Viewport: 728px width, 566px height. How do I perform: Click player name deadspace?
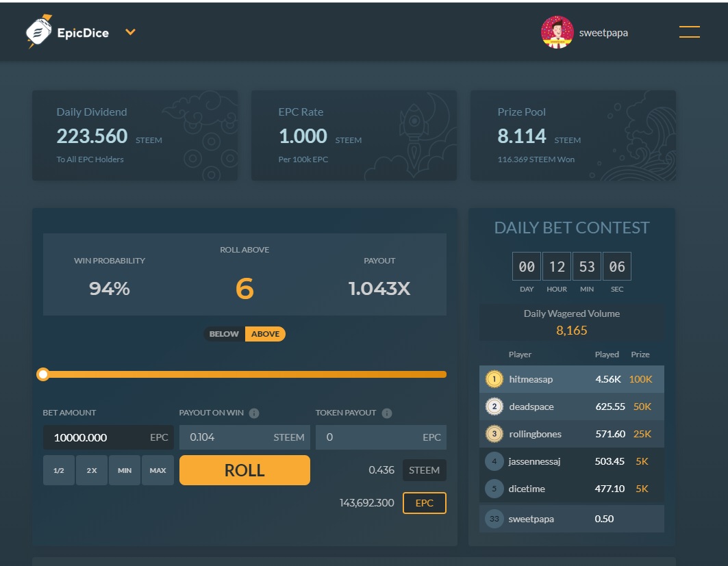(531, 407)
